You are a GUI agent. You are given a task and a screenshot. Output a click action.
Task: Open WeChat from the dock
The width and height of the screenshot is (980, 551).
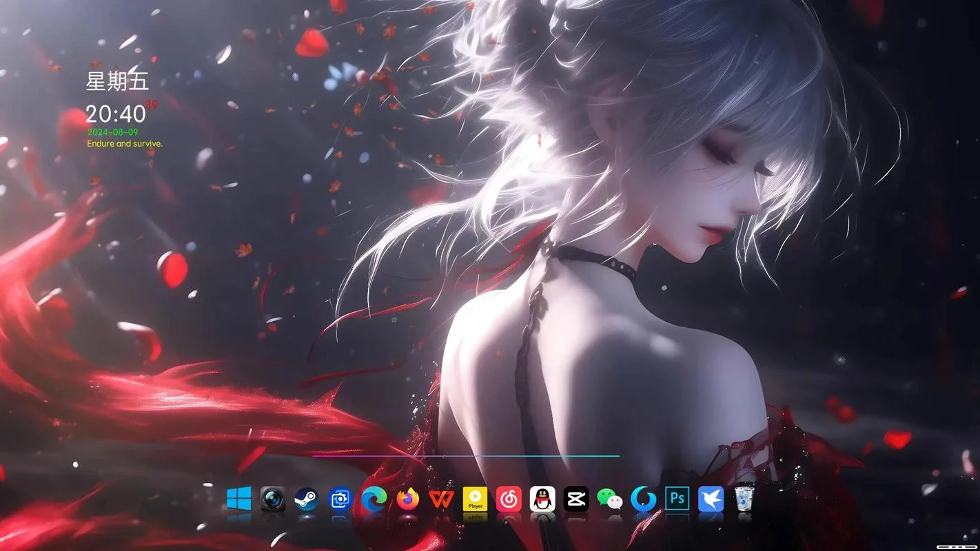coord(610,499)
